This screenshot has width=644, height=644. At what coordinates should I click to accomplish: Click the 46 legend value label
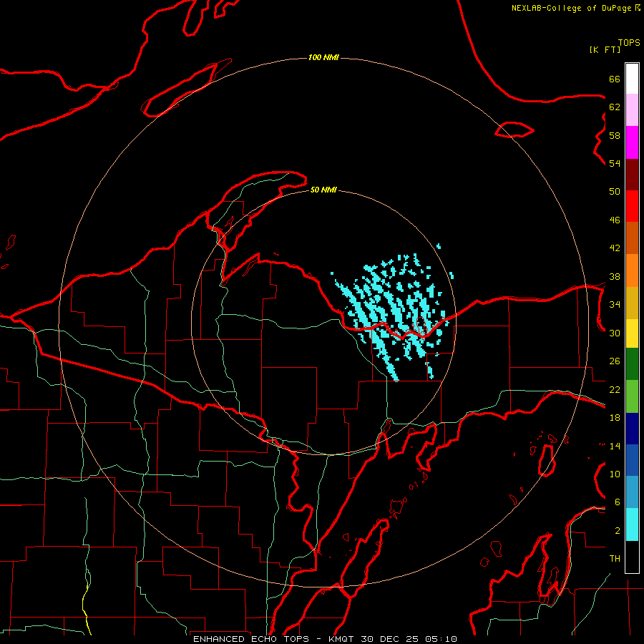[615, 220]
